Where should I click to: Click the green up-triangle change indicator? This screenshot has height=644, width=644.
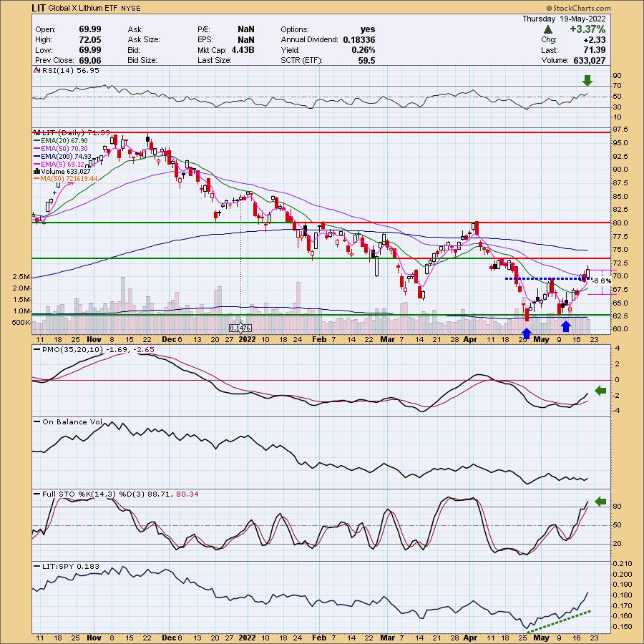tap(548, 29)
